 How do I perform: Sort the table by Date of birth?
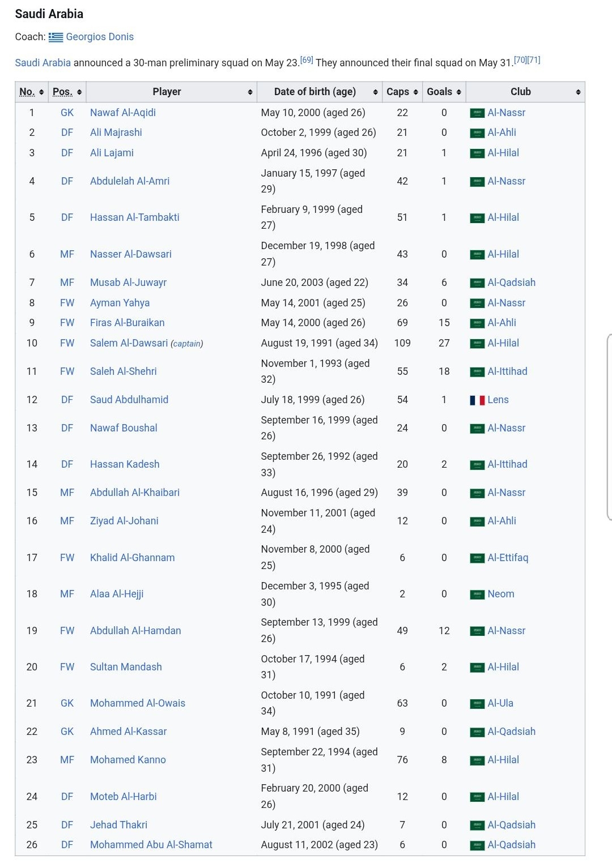(319, 92)
